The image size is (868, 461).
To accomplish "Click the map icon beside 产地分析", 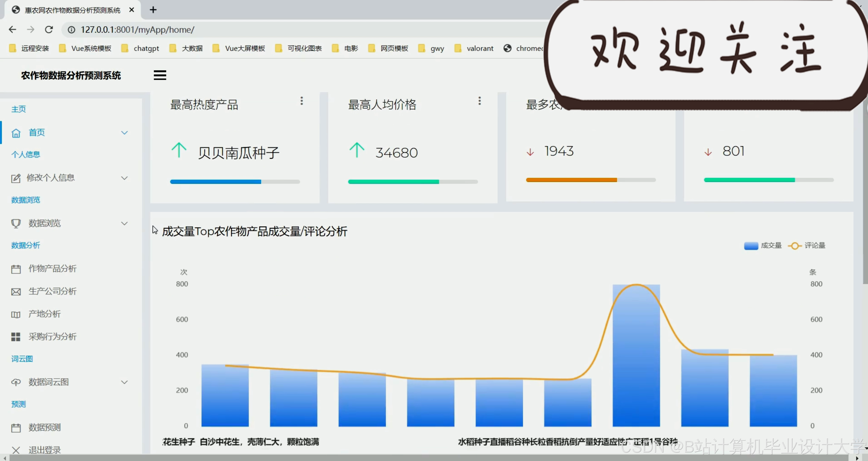I will (x=16, y=315).
